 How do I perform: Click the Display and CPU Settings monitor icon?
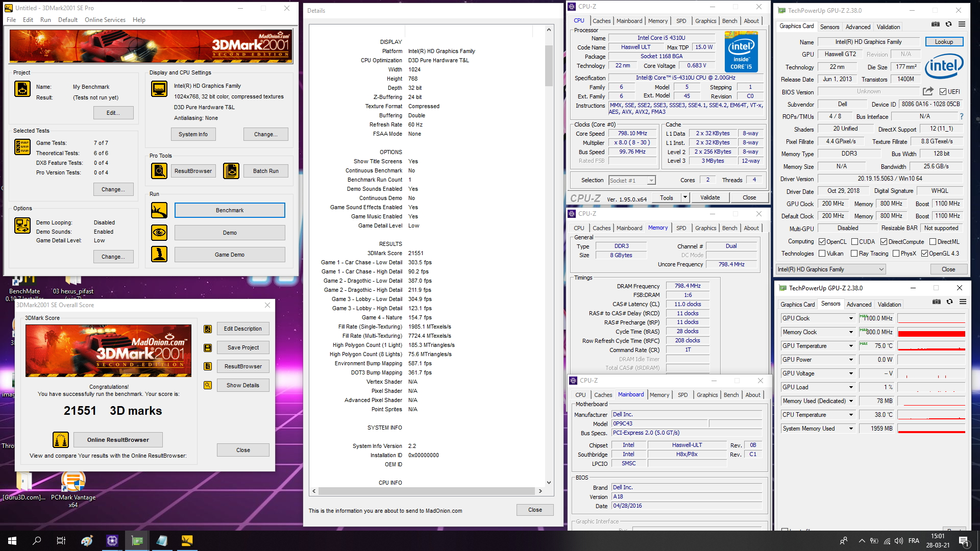[x=159, y=89]
